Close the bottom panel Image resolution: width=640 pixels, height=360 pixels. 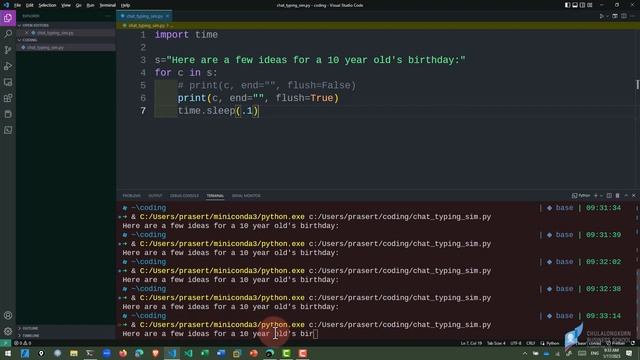634,196
